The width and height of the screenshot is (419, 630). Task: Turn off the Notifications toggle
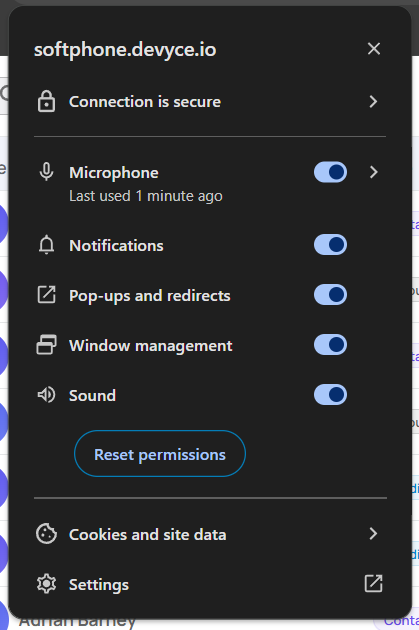click(330, 245)
